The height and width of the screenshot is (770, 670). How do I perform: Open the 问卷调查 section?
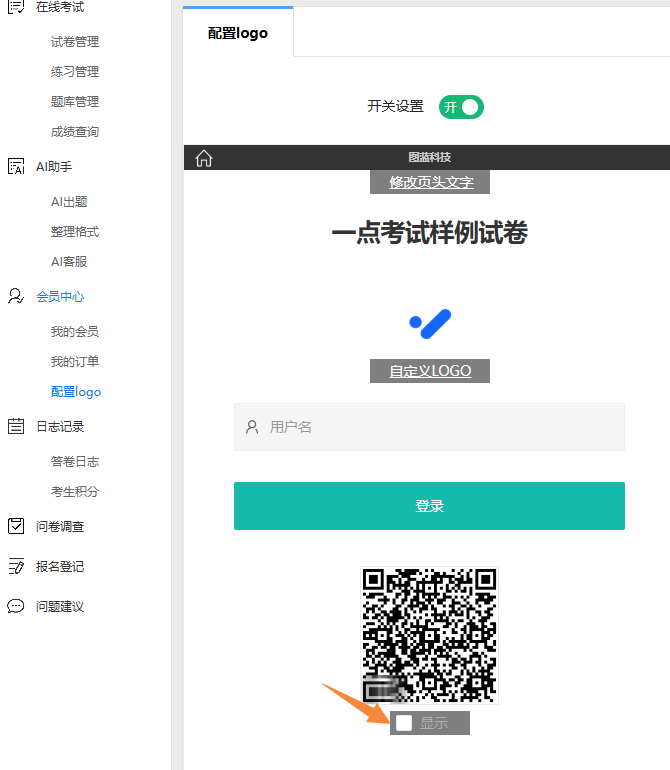pos(60,526)
